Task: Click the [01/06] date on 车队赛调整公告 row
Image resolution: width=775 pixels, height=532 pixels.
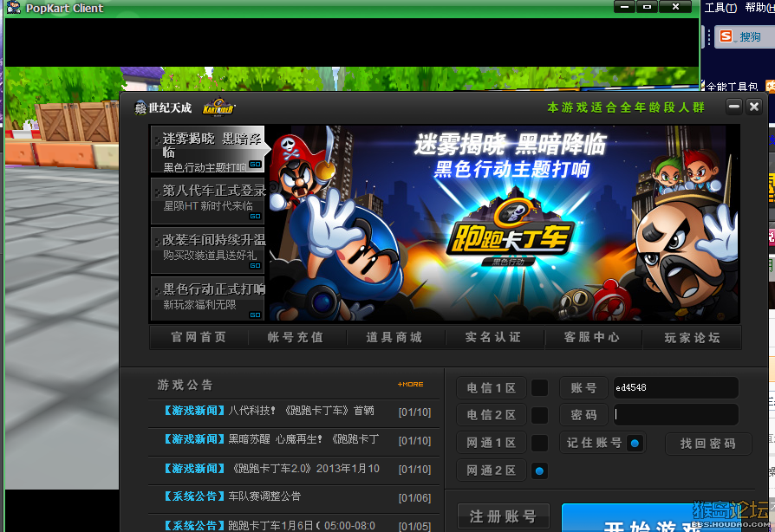Action: point(414,498)
